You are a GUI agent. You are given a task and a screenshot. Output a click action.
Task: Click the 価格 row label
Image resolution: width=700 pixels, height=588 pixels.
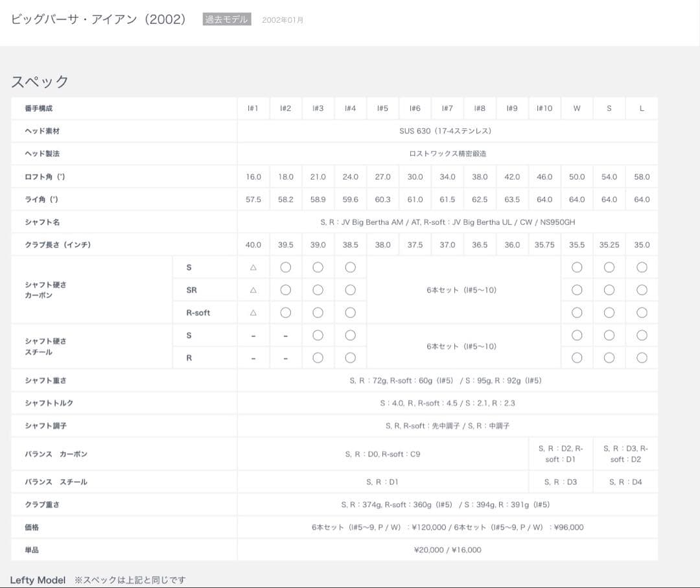click(32, 527)
